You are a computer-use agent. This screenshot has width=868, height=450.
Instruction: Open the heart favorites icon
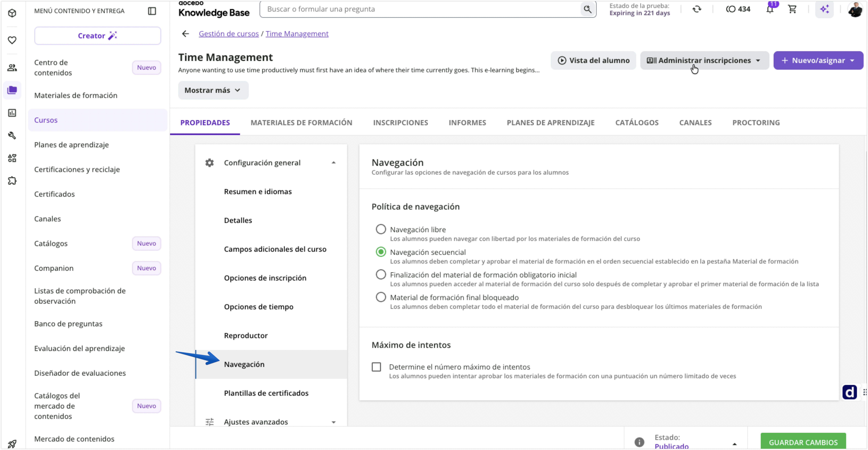point(12,40)
